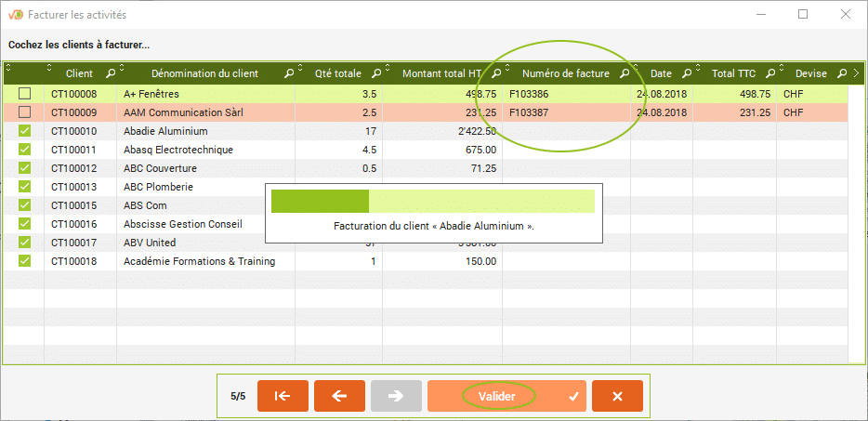Click magnifier icon in Numéro de facture header
The height and width of the screenshot is (421, 868).
(625, 73)
